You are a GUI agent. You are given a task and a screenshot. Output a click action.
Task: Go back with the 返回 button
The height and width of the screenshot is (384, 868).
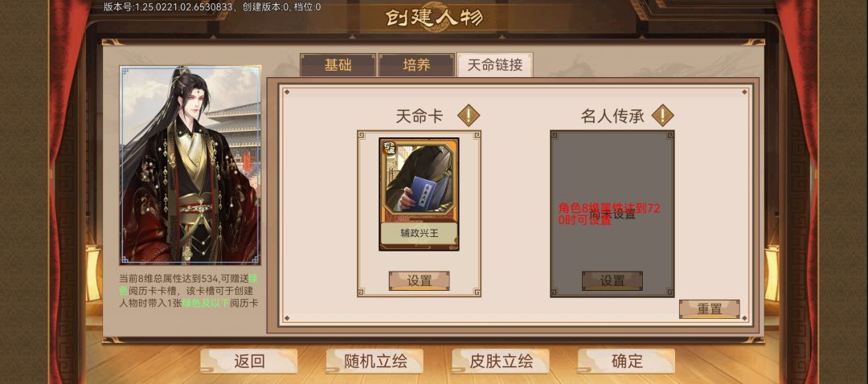(x=249, y=362)
